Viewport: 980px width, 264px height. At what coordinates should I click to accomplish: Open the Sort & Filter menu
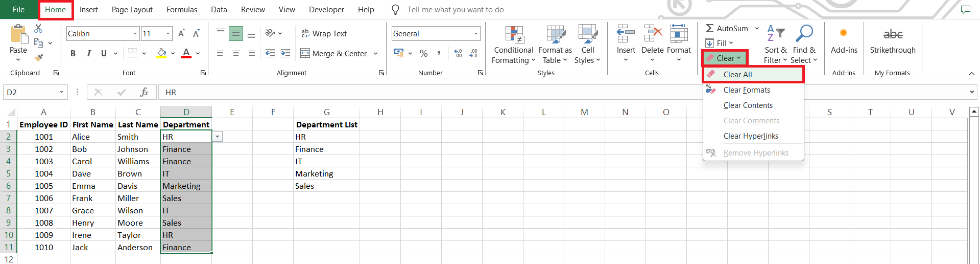(775, 45)
